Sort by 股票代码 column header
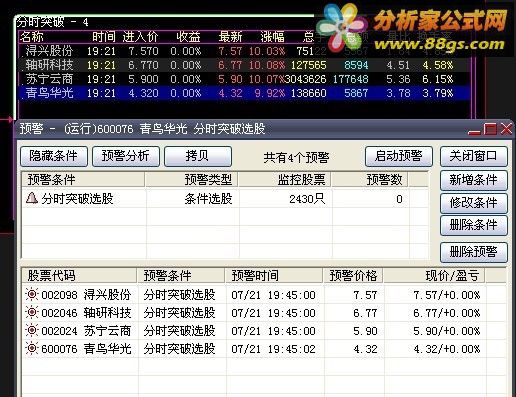 click(x=79, y=276)
